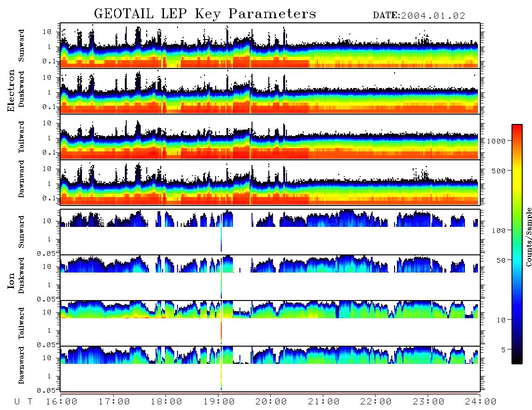The image size is (532, 410).
Task: Click the Electron "Tailward" panel label
Action: coord(21,137)
